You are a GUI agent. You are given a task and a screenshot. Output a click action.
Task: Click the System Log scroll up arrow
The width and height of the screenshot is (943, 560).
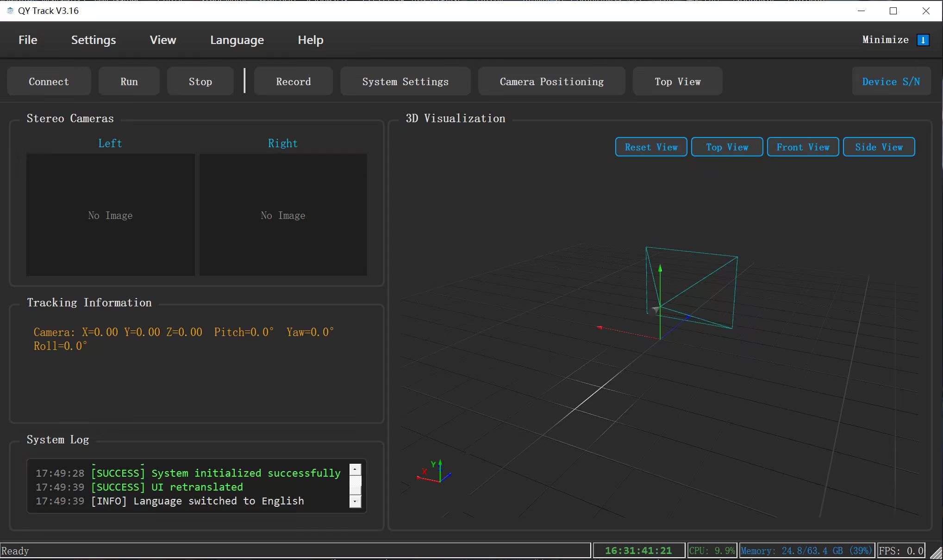click(x=355, y=470)
